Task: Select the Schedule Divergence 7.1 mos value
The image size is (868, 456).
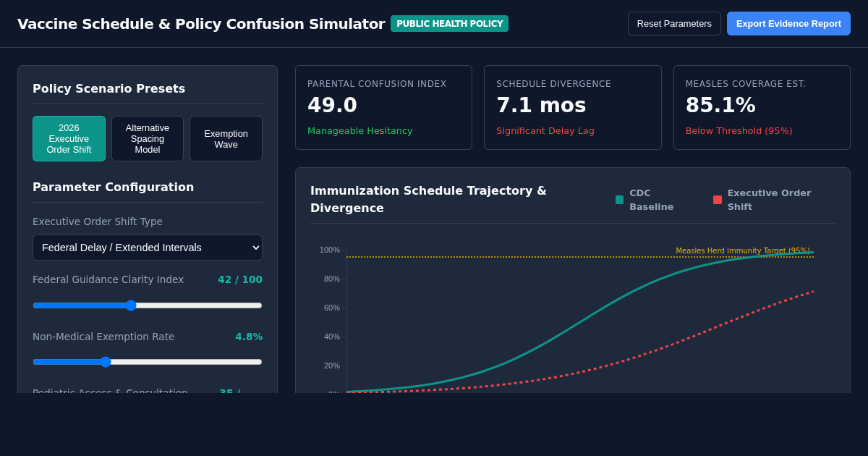Action: point(541,105)
